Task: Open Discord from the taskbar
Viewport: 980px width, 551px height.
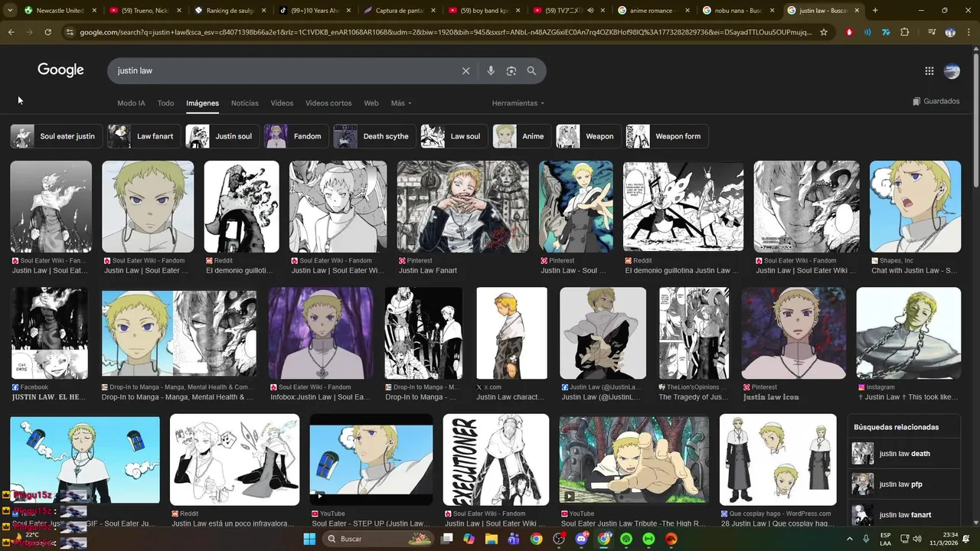Action: click(x=581, y=539)
